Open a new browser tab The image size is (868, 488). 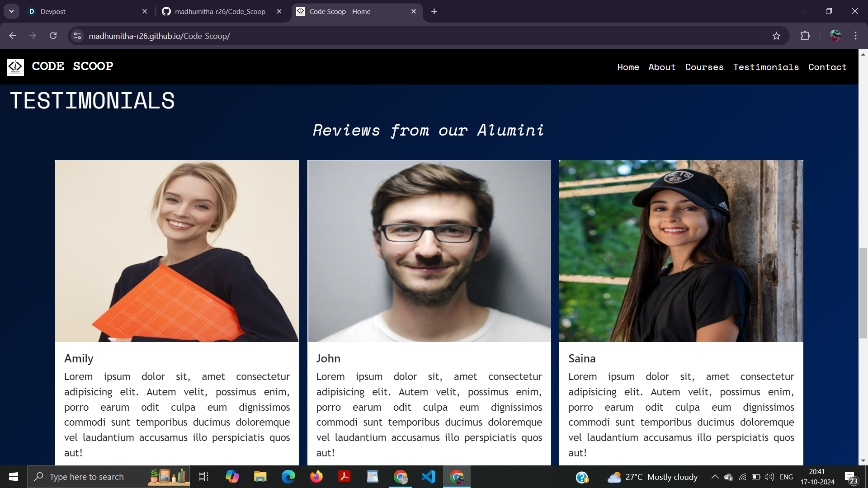pos(434,11)
